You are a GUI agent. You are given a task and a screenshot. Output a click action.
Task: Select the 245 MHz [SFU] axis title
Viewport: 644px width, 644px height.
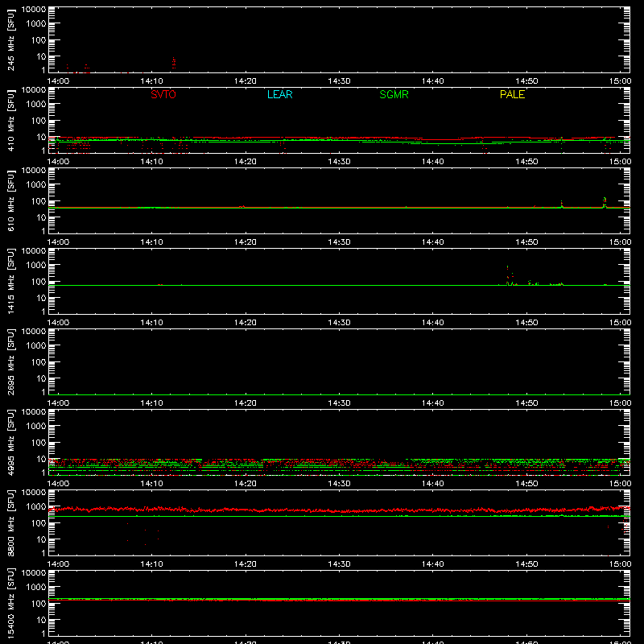tap(10, 40)
